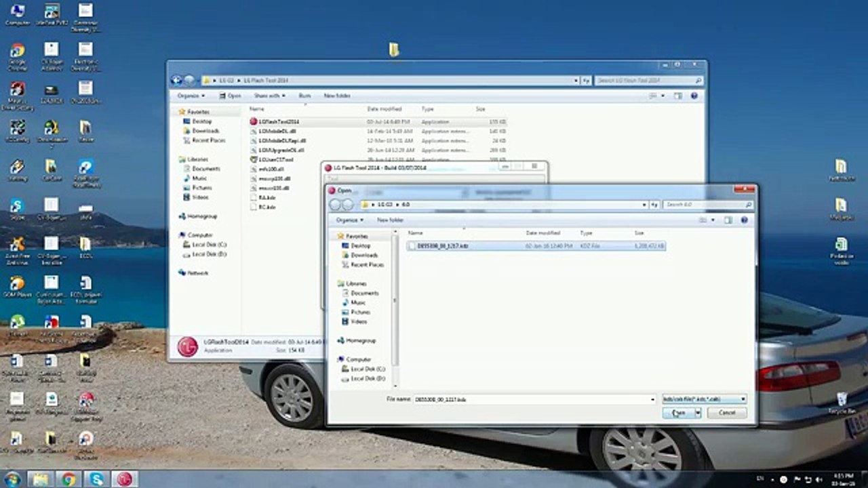Open the change view dropdown in Open dialog
868x488 pixels.
[713, 220]
